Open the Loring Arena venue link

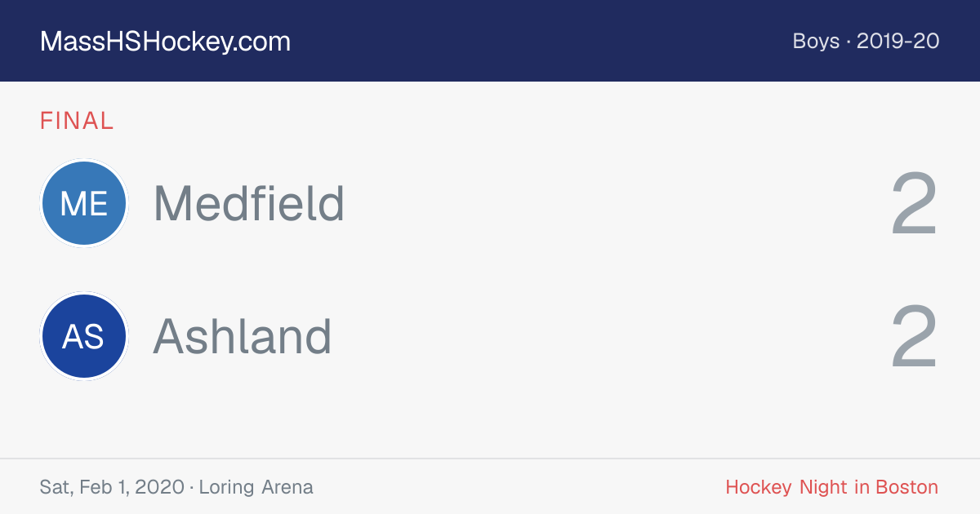(x=256, y=488)
